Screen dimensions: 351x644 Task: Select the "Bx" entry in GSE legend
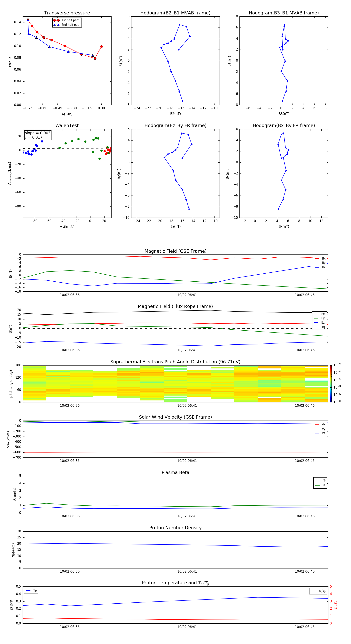[320, 259]
